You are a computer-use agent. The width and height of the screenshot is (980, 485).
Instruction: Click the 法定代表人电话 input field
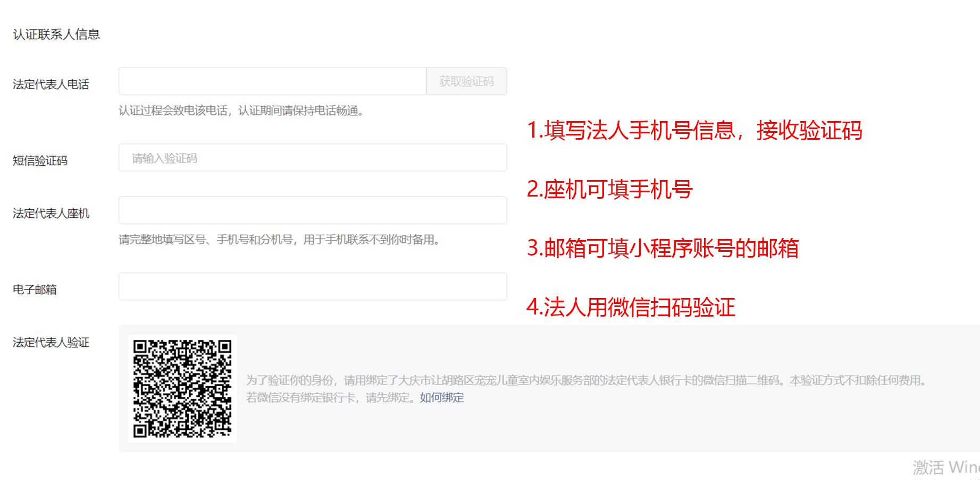(x=272, y=81)
